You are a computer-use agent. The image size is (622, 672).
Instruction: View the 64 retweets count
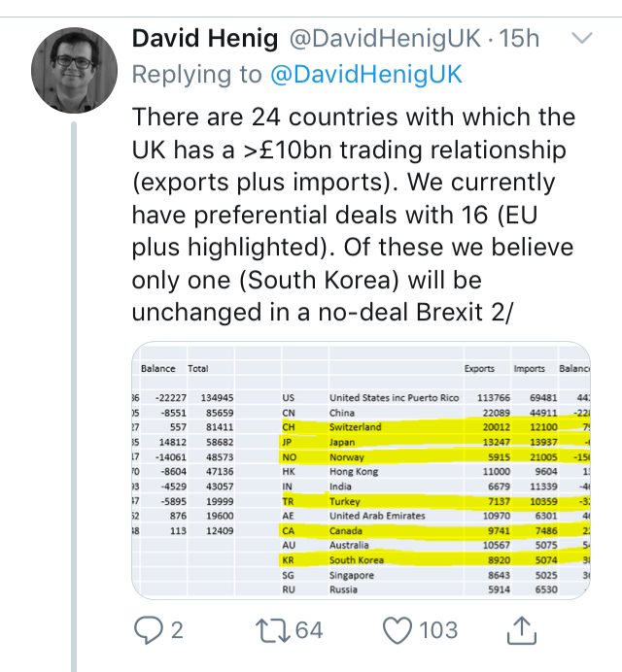tap(309, 630)
